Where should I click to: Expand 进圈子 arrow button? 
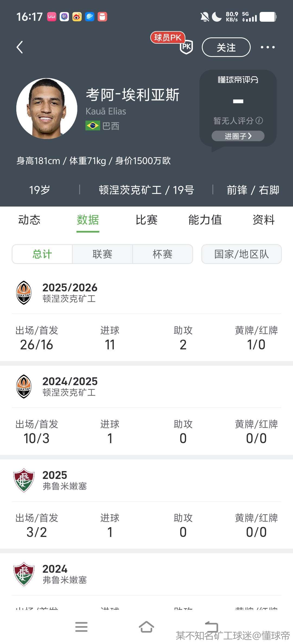coord(238,136)
